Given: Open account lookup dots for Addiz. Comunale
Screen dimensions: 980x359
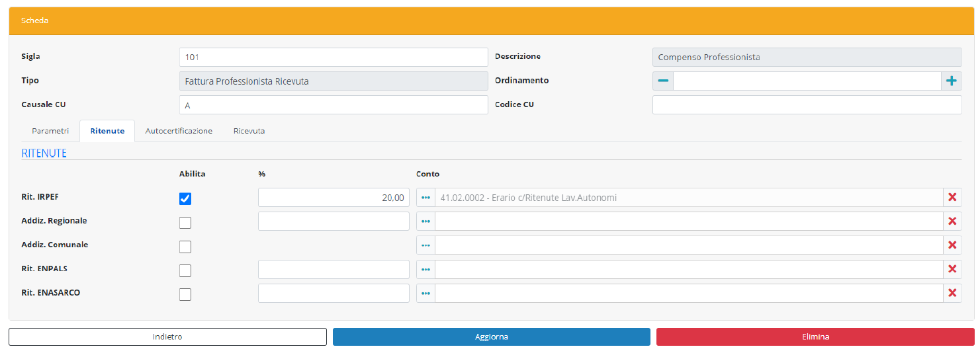Looking at the screenshot, I should tap(425, 245).
